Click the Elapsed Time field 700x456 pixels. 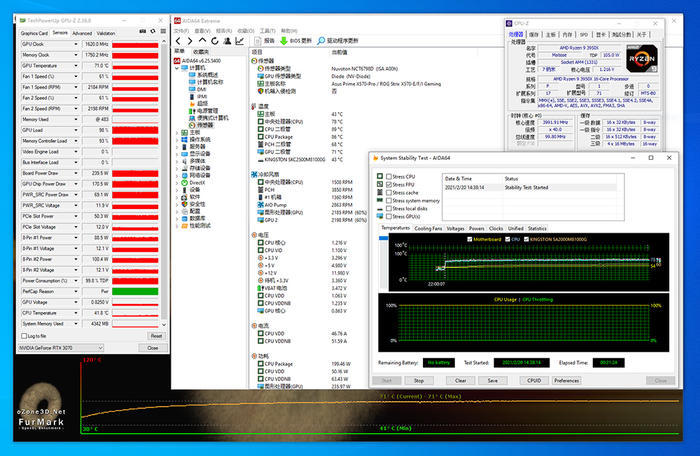[x=608, y=363]
